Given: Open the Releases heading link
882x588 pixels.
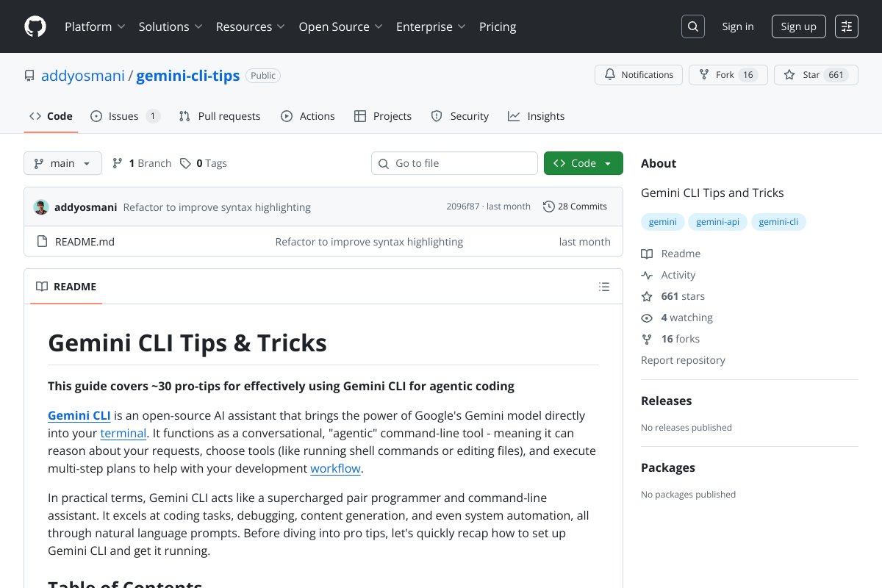Looking at the screenshot, I should [x=667, y=401].
